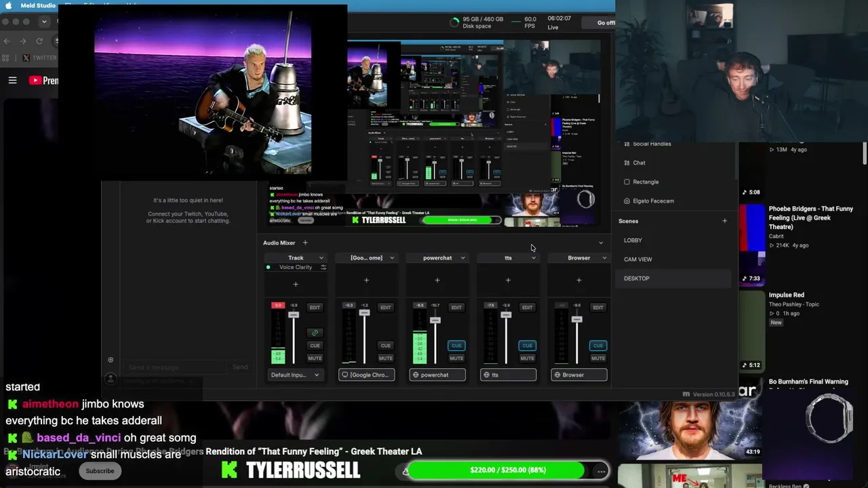This screenshot has height=488, width=868.
Task: Disable CUE on the tts channel
Action: click(x=527, y=346)
